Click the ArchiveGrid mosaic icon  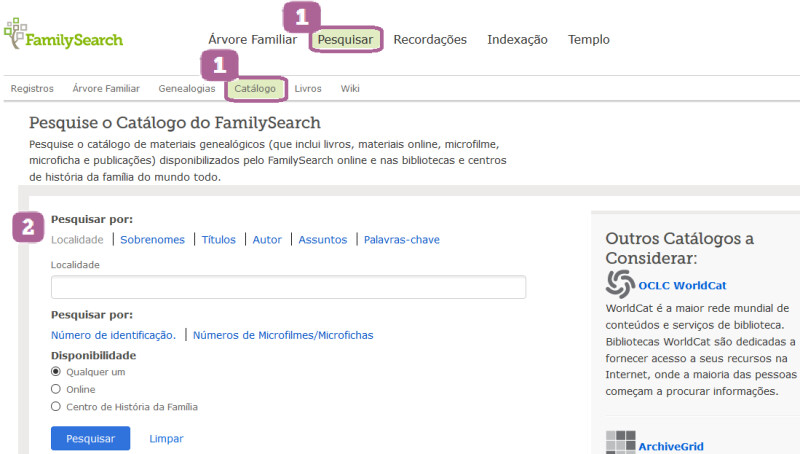[x=620, y=442]
